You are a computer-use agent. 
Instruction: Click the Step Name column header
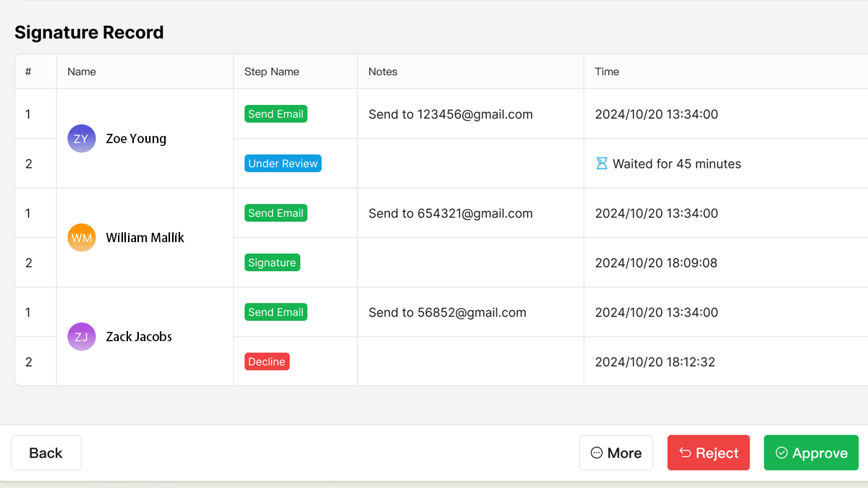pyautogui.click(x=271, y=72)
